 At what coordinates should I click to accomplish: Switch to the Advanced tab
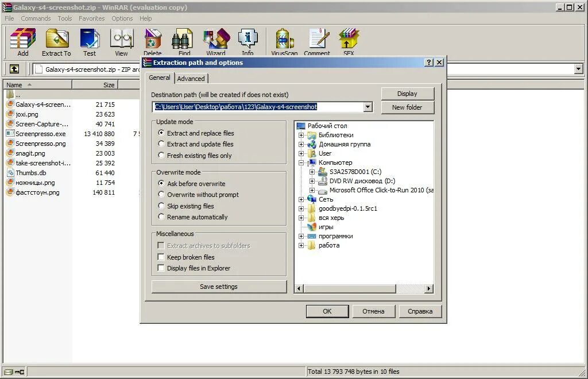point(191,78)
